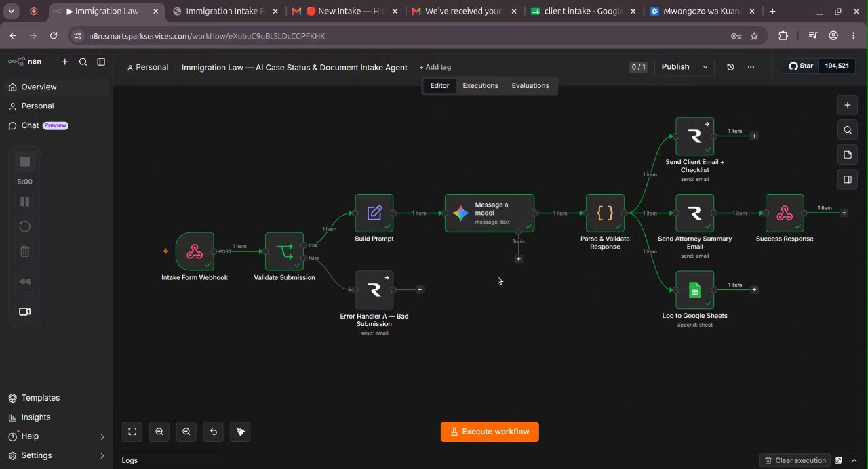
Task: Open workflow history
Action: pos(730,67)
